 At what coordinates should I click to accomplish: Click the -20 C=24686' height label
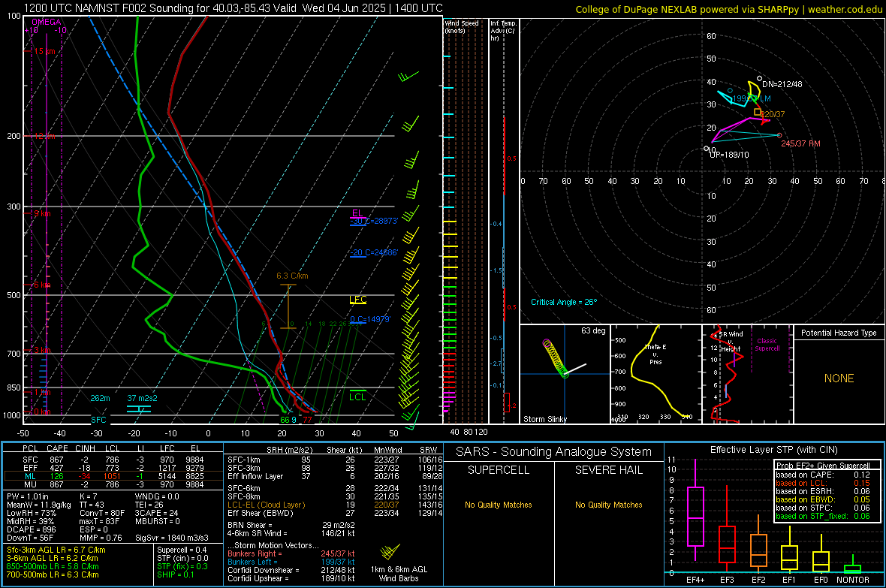[x=374, y=253]
